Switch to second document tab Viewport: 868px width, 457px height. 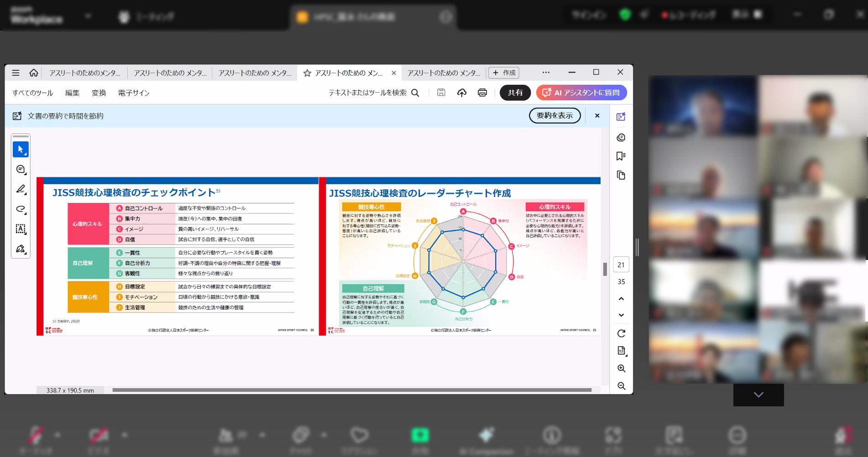[170, 73]
